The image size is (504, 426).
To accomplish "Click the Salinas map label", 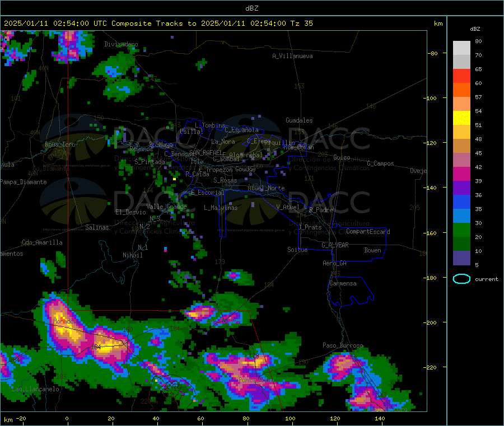I will tap(97, 227).
